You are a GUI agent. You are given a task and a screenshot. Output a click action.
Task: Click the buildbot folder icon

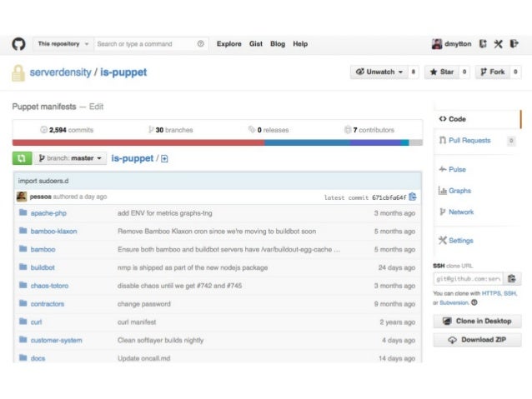coord(23,267)
